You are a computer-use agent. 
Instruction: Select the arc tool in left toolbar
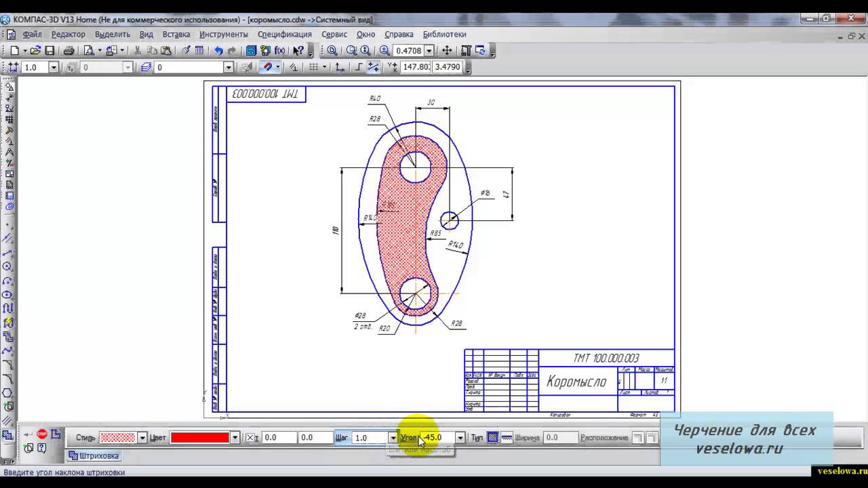click(x=9, y=281)
